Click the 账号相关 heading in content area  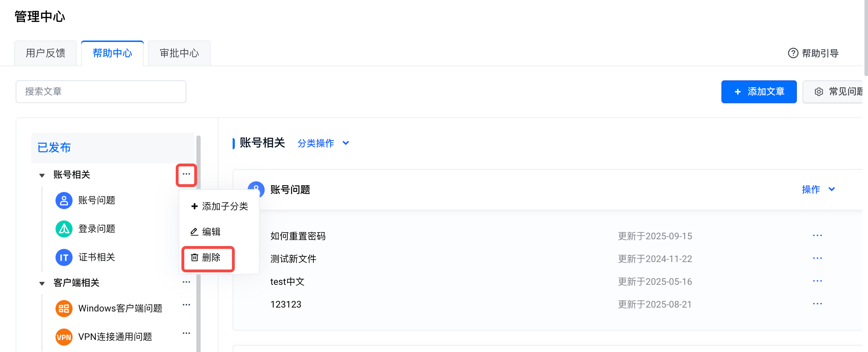[263, 143]
